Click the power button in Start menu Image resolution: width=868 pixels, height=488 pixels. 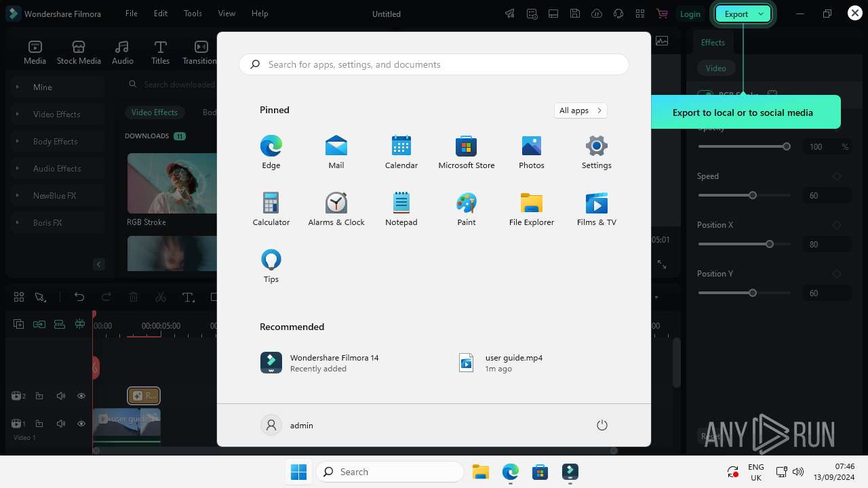[601, 425]
